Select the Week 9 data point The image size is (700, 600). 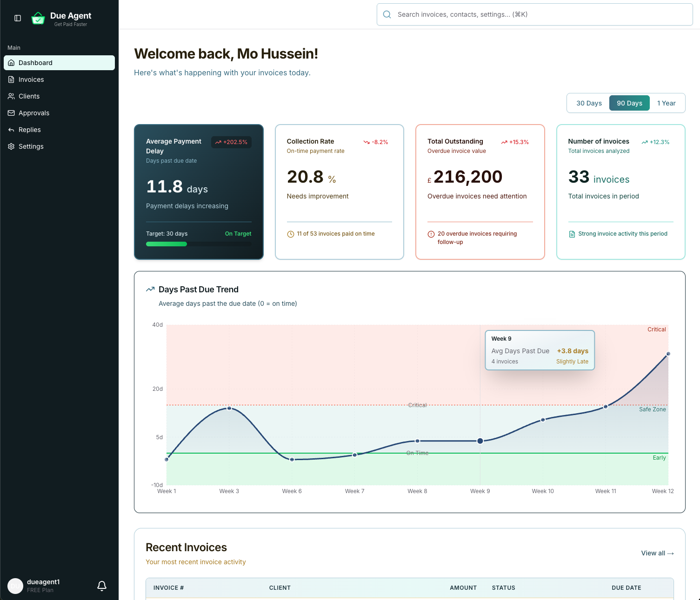click(x=480, y=441)
